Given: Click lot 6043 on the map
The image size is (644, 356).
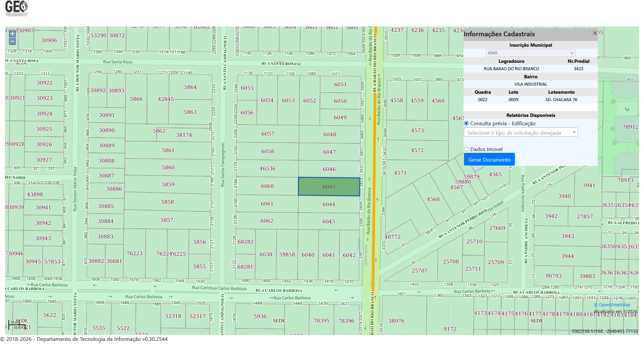Looking at the screenshot, I should tap(329, 221).
